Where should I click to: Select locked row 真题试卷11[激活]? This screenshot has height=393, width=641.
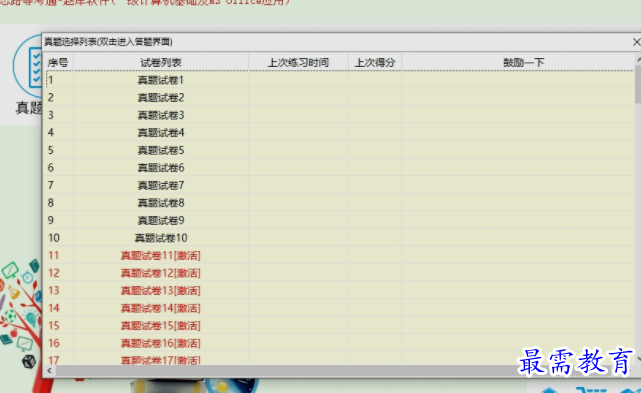point(339,256)
